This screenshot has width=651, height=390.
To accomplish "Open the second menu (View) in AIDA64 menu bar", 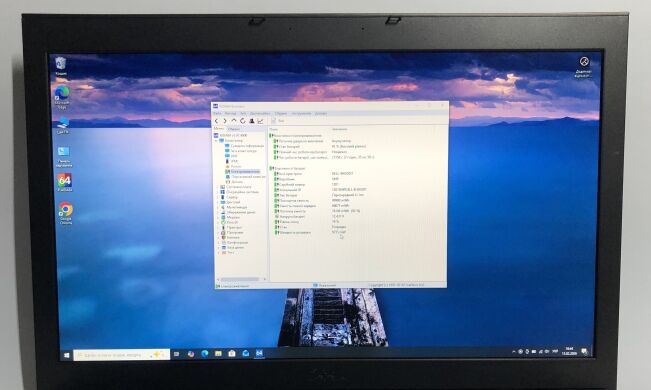I will click(x=230, y=113).
